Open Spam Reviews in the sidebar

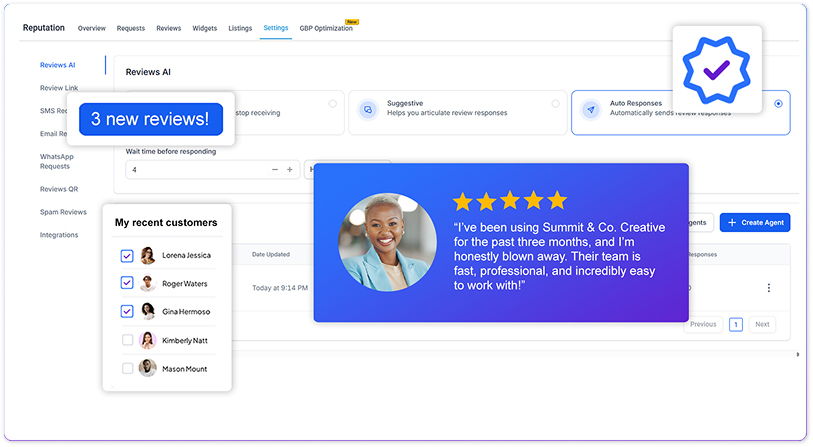[63, 212]
